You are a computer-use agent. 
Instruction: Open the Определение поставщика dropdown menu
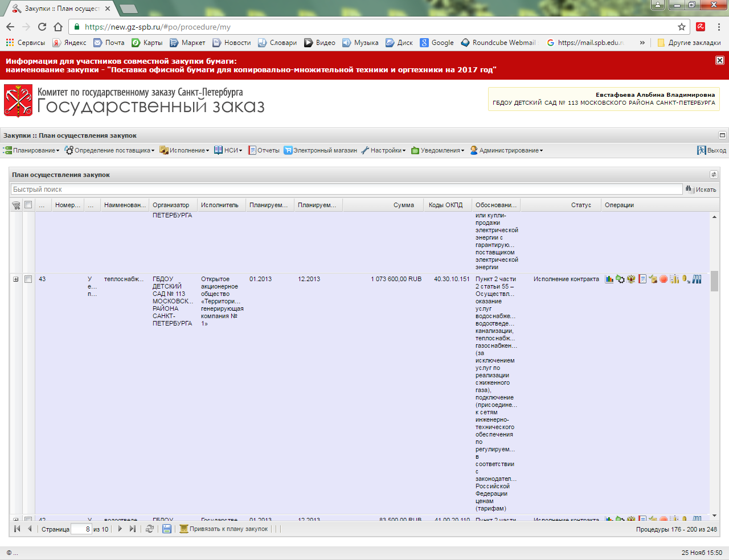point(109,150)
